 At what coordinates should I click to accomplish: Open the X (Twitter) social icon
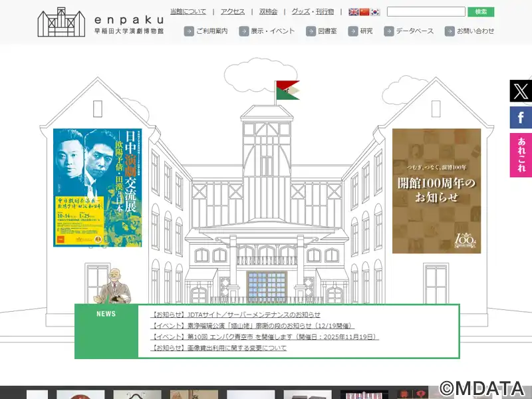pyautogui.click(x=521, y=91)
